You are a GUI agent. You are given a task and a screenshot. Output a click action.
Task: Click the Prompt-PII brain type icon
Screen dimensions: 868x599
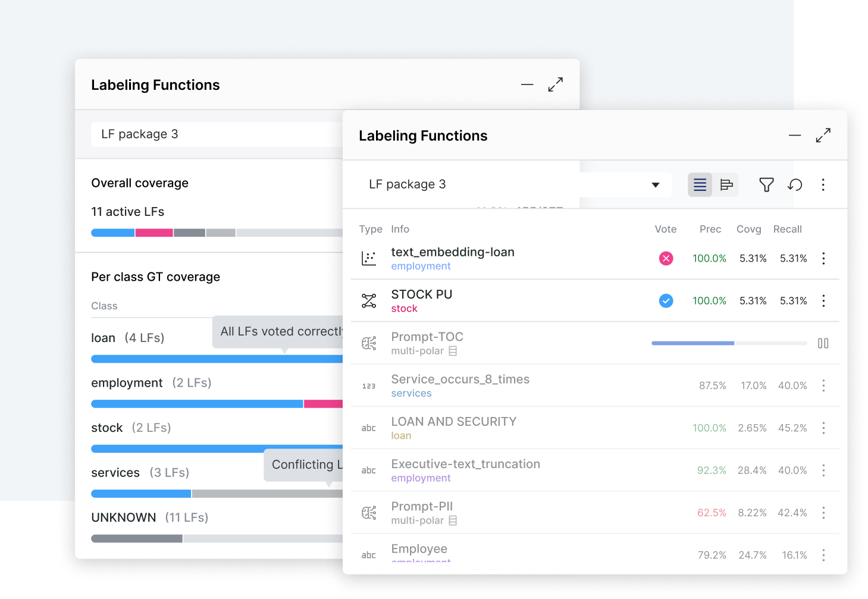pos(369,513)
